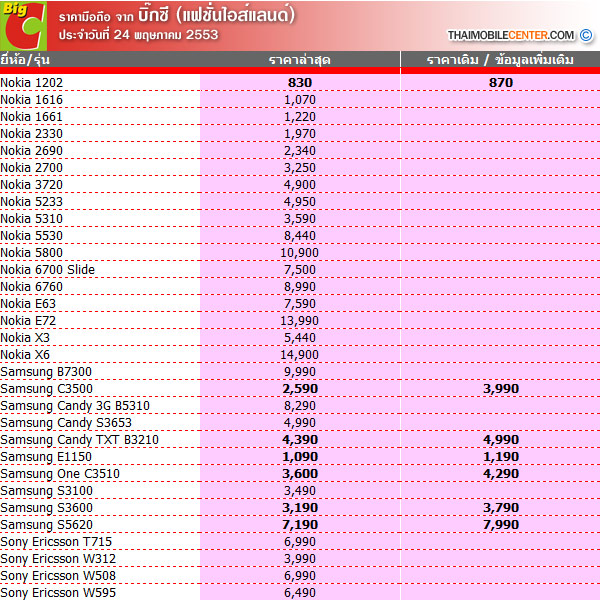Viewport: 600px width, 600px height.
Task: Select Sony Ericsson W312 row
Action: (58, 559)
